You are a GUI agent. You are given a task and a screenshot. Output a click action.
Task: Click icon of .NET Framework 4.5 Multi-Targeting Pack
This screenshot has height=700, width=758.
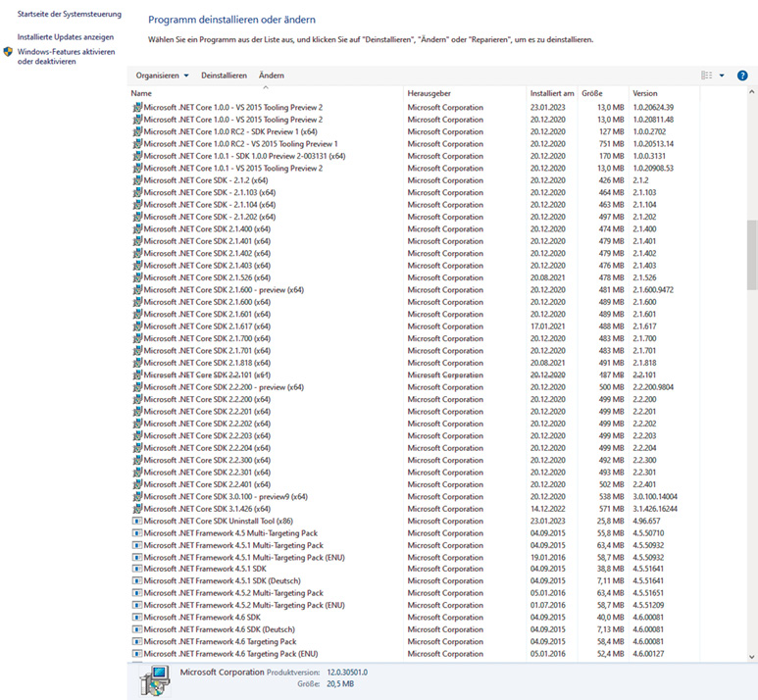pyautogui.click(x=137, y=532)
